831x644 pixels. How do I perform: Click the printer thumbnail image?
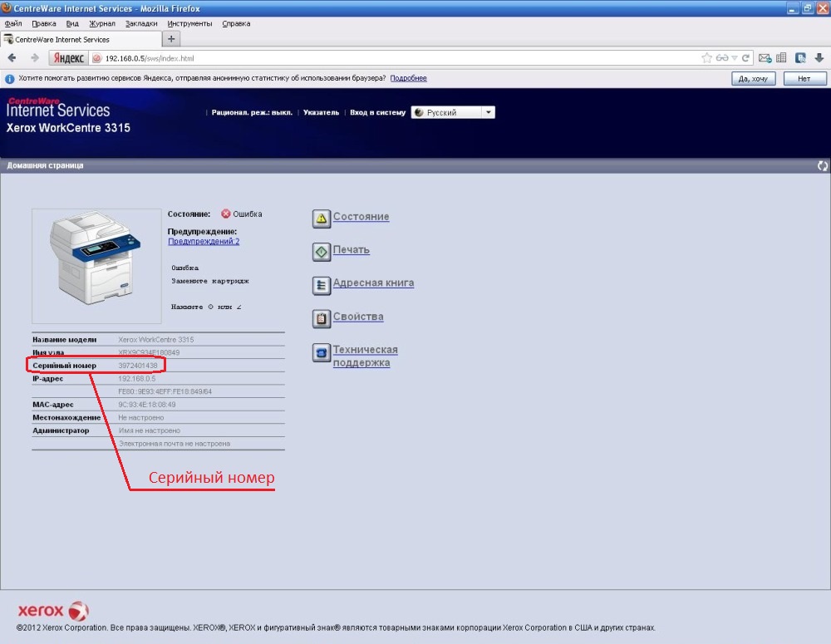pyautogui.click(x=96, y=266)
